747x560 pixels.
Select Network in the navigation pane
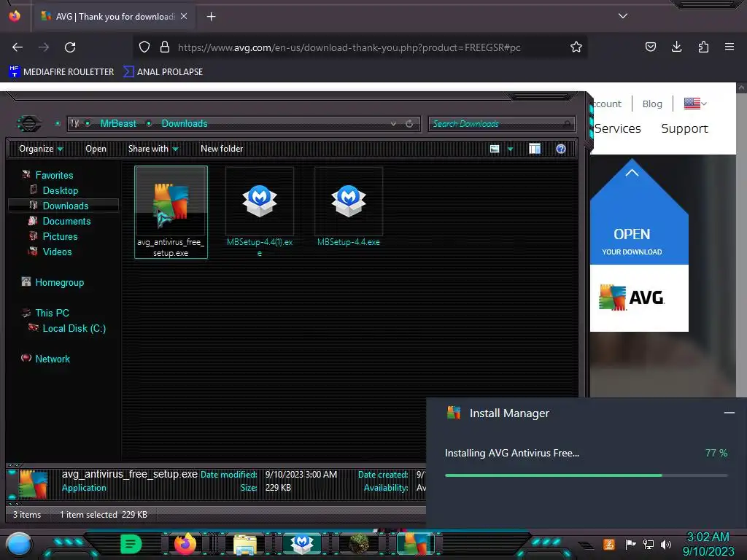[53, 359]
